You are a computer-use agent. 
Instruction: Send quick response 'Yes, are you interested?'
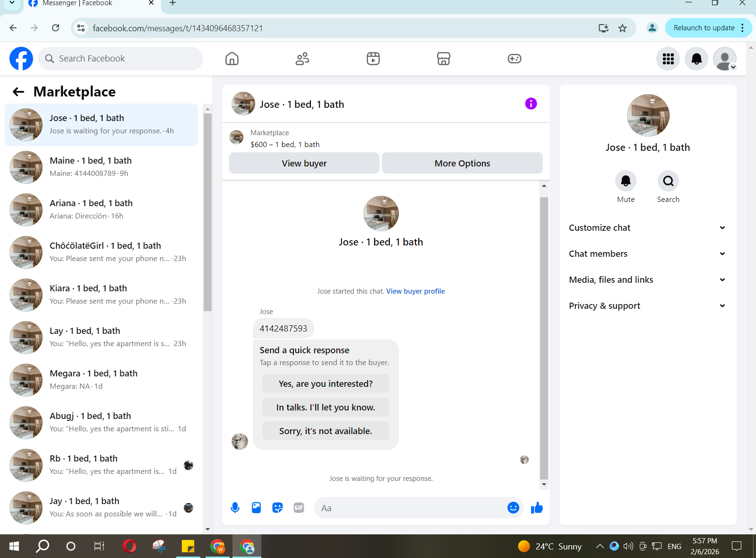[326, 384]
